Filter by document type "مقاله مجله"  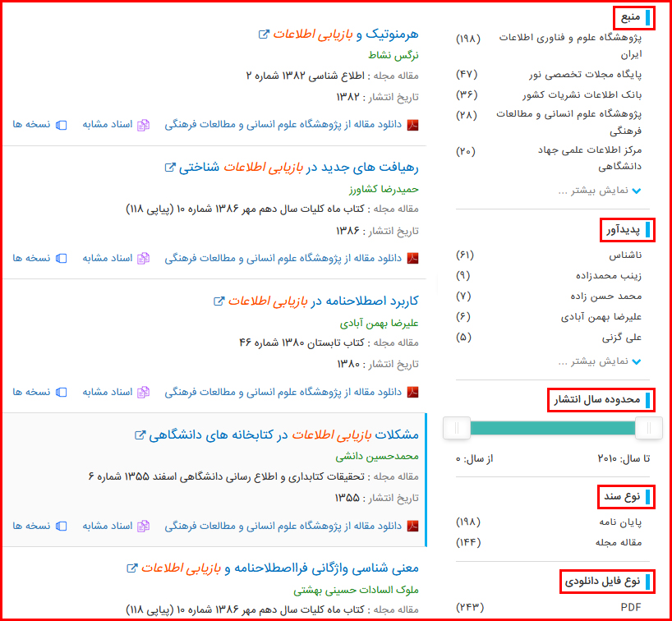[619, 542]
